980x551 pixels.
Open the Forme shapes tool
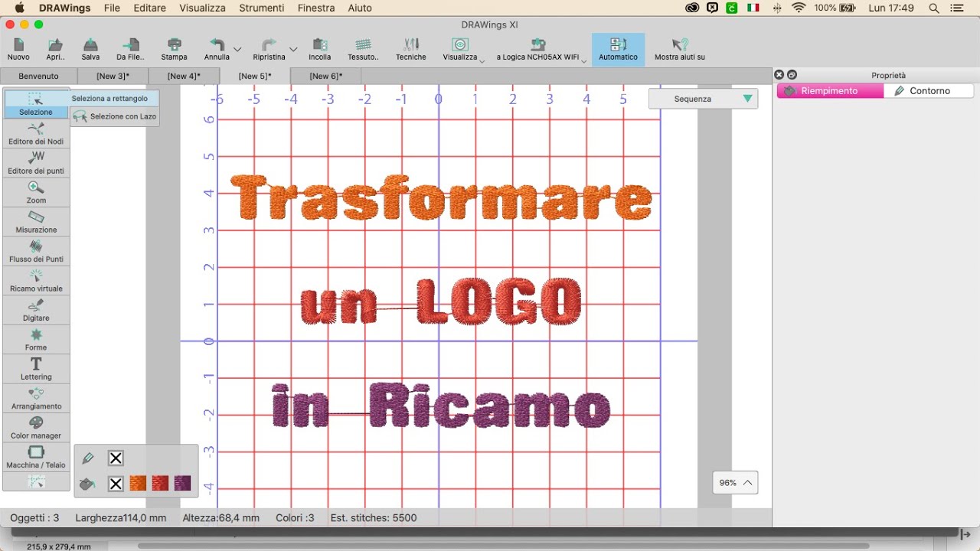coord(36,340)
